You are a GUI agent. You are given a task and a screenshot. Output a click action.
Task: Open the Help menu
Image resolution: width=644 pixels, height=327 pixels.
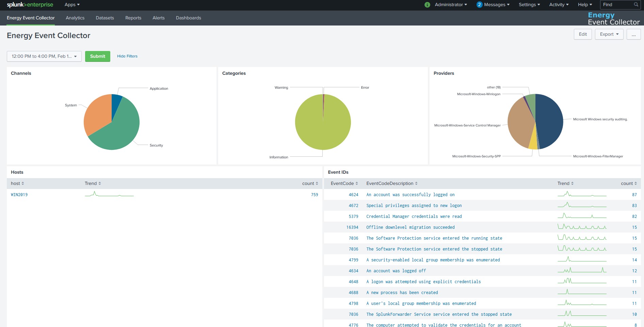click(x=585, y=5)
